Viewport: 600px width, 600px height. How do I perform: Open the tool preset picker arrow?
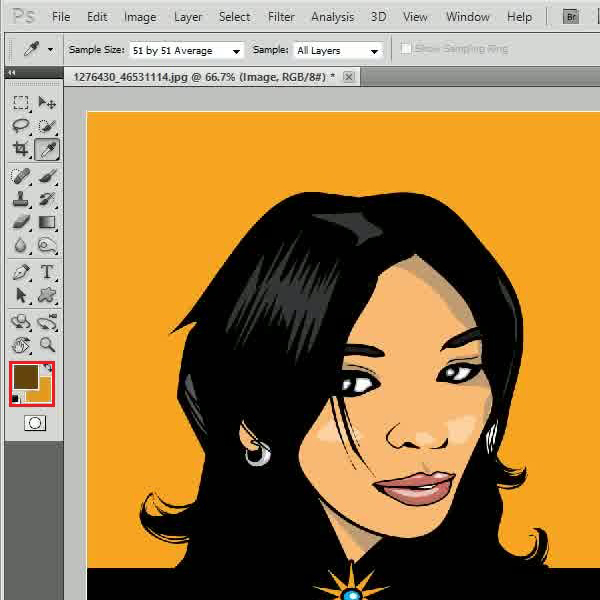50,50
